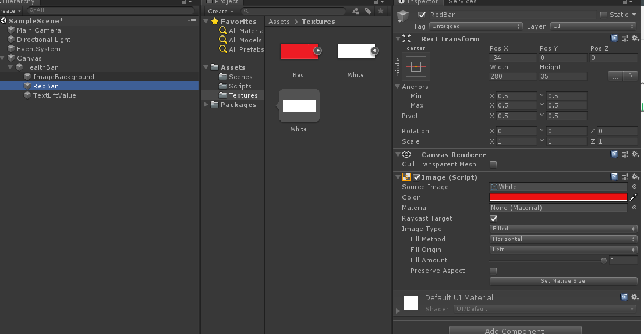Click the Source Image object picker circle
The height and width of the screenshot is (334, 644).
point(634,187)
